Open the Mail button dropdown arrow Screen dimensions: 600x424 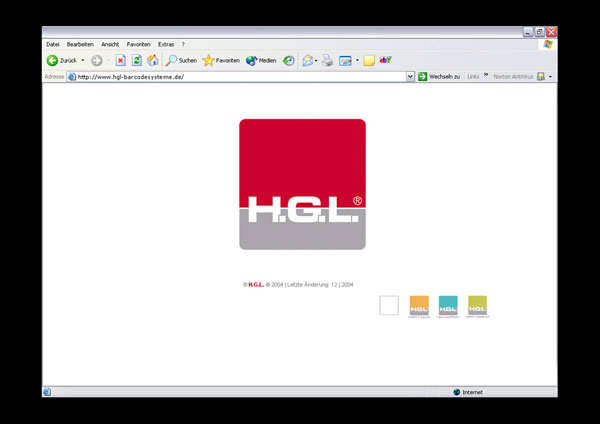coord(316,60)
